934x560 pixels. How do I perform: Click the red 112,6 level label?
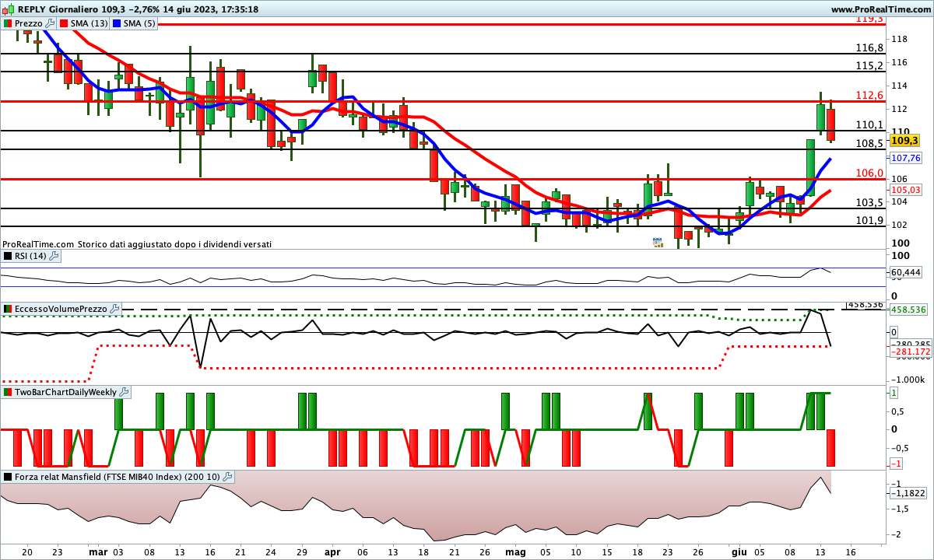coord(869,95)
